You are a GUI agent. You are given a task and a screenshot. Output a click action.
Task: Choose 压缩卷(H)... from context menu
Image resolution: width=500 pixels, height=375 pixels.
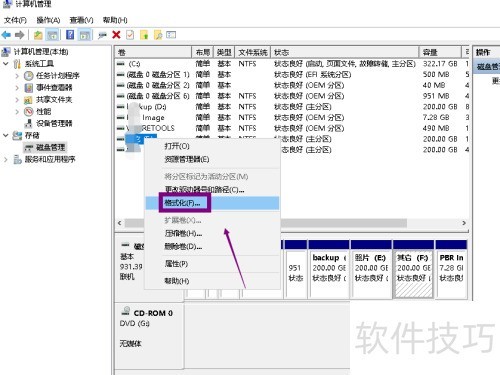pyautogui.click(x=212, y=233)
